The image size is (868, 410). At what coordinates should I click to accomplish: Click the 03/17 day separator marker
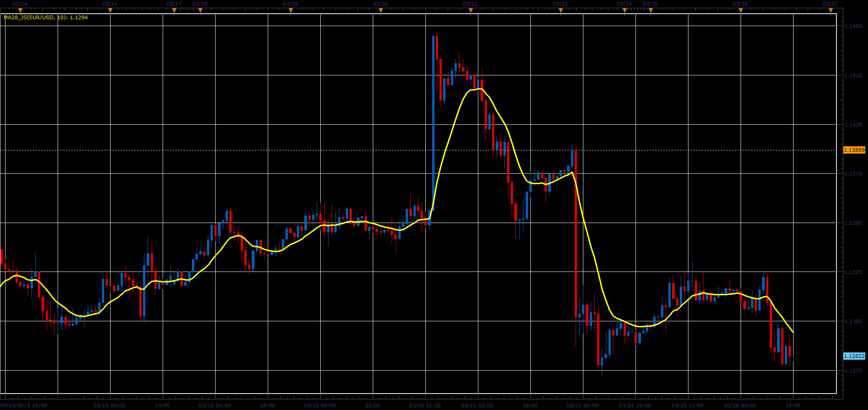coord(174,11)
